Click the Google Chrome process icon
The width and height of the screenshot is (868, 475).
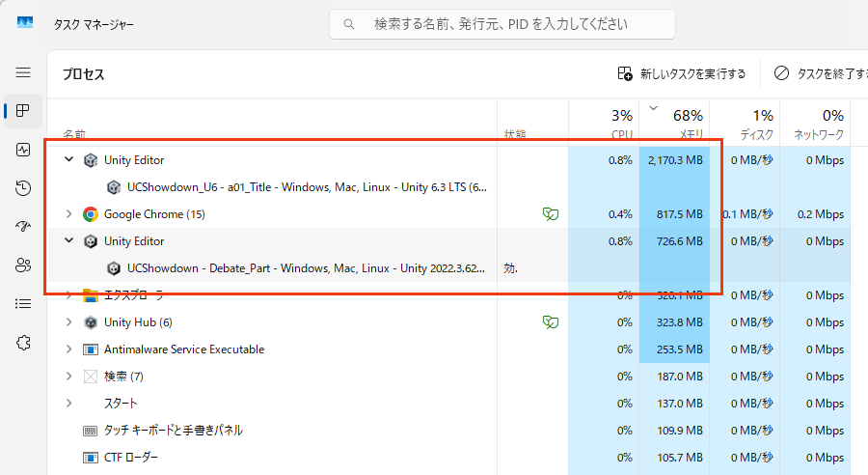[91, 214]
